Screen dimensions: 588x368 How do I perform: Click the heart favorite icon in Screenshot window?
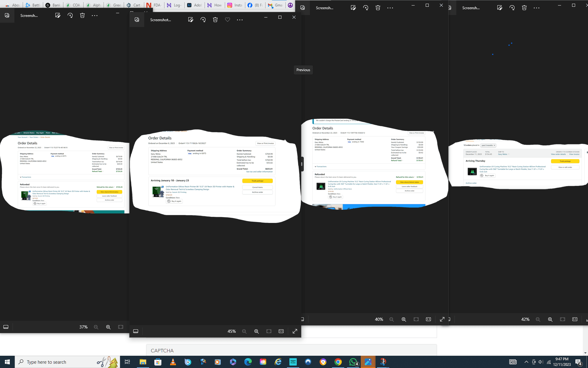click(227, 20)
